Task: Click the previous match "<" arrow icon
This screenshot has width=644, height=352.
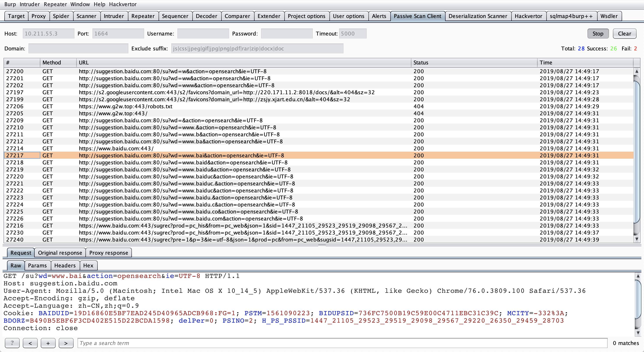Action: coord(30,343)
